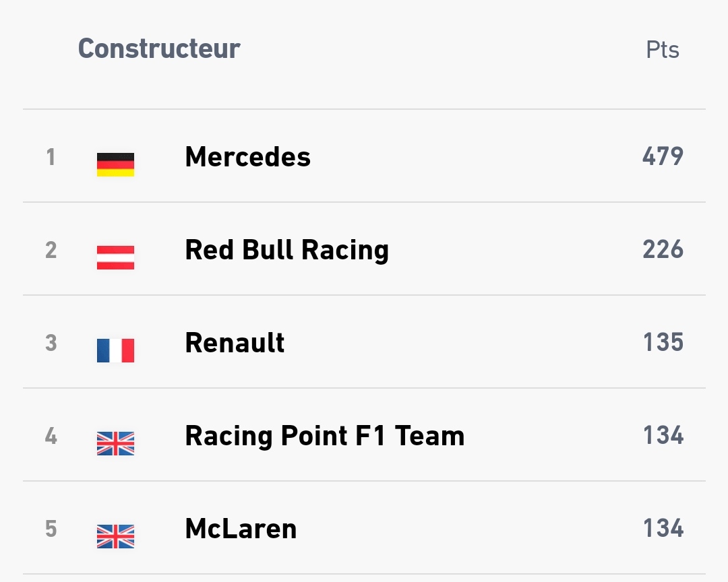Click the French flag next to Renault
728x582 pixels.
coord(116,350)
